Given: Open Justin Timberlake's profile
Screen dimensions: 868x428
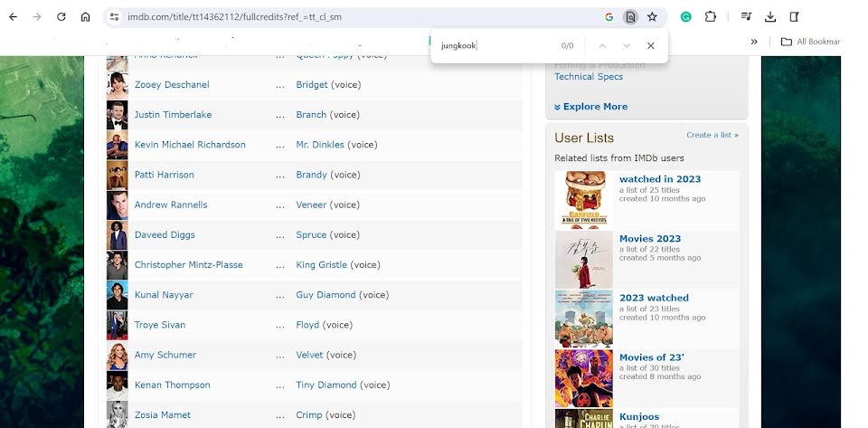Looking at the screenshot, I should pyautogui.click(x=173, y=115).
